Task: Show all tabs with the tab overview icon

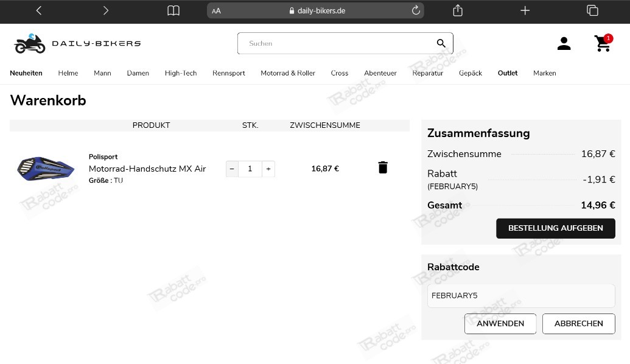Action: [x=591, y=10]
